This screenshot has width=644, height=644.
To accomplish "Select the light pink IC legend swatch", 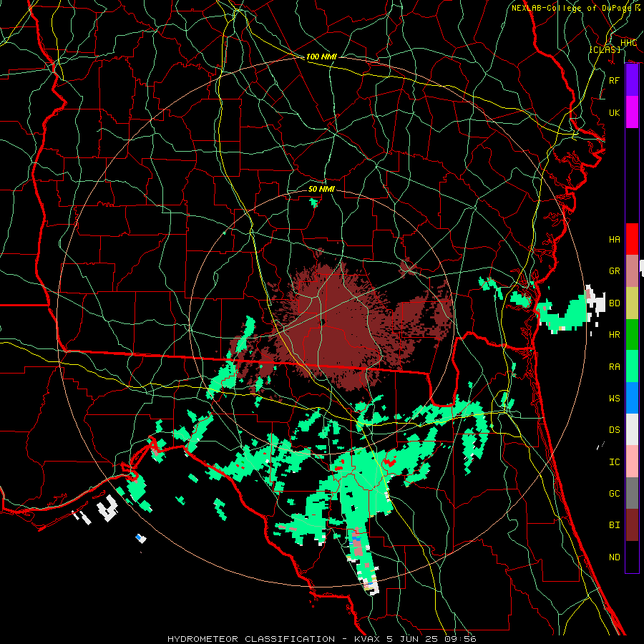I will 632,462.
